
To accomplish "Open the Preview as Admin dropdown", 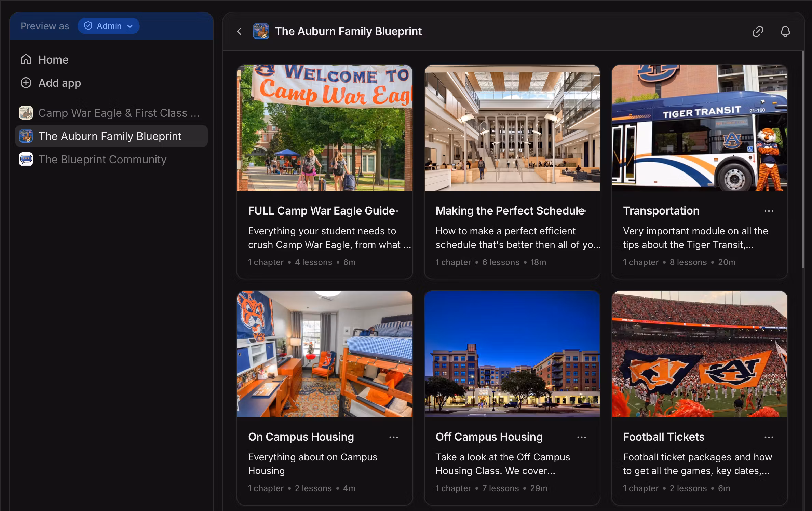I will [108, 26].
